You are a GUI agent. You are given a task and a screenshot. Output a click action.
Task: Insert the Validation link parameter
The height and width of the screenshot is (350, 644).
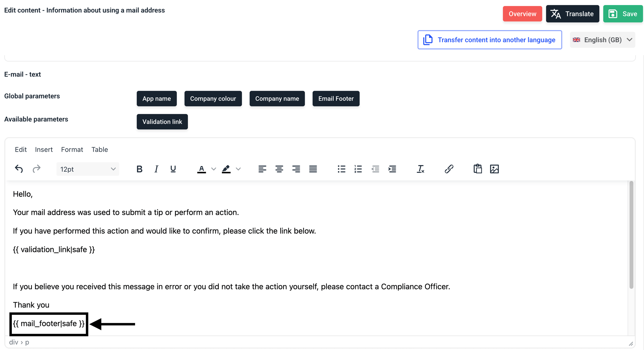[162, 122]
